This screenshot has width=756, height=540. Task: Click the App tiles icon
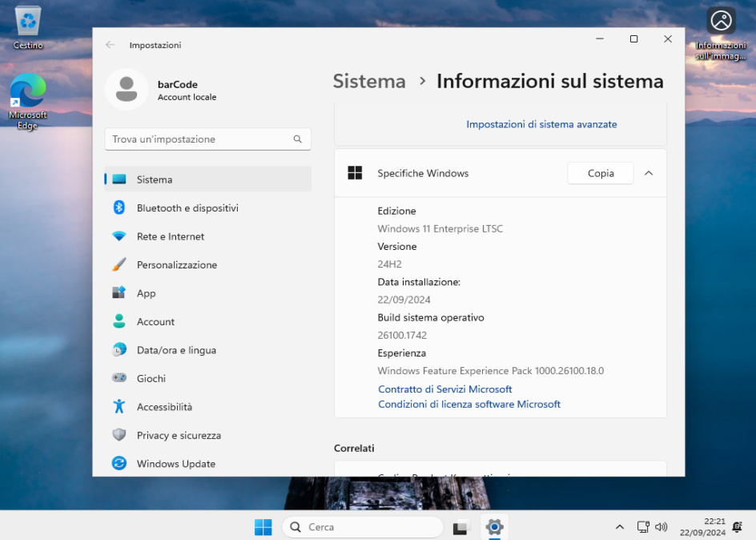click(119, 292)
